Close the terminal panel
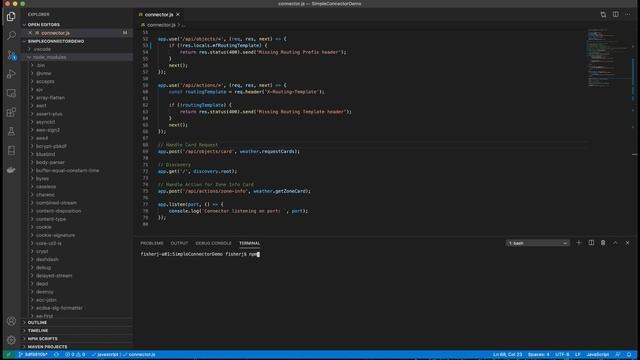 coord(627,243)
